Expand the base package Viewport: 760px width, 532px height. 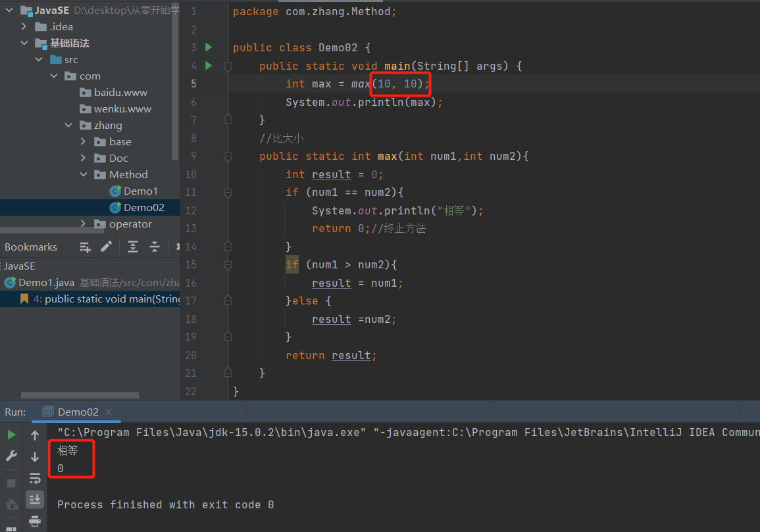[84, 141]
